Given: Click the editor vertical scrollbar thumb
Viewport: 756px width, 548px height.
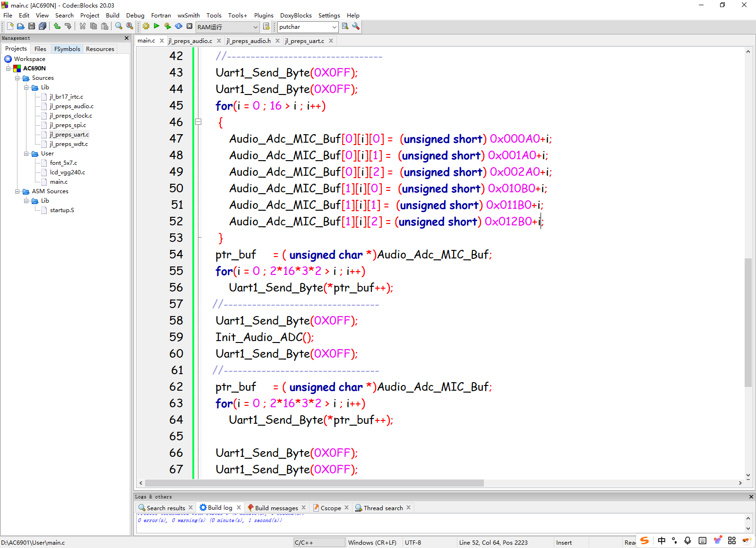Looking at the screenshot, I should [x=748, y=323].
